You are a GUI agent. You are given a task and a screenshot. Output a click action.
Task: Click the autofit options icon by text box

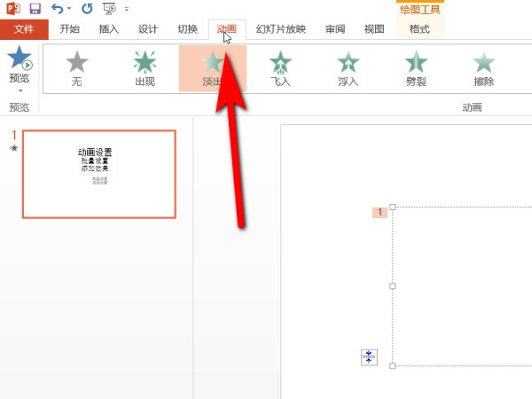tap(369, 357)
